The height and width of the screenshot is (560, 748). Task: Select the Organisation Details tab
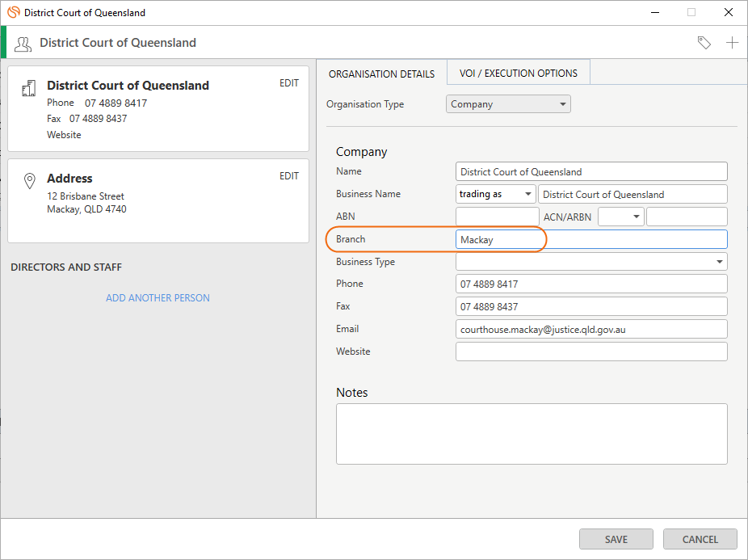pyautogui.click(x=381, y=74)
